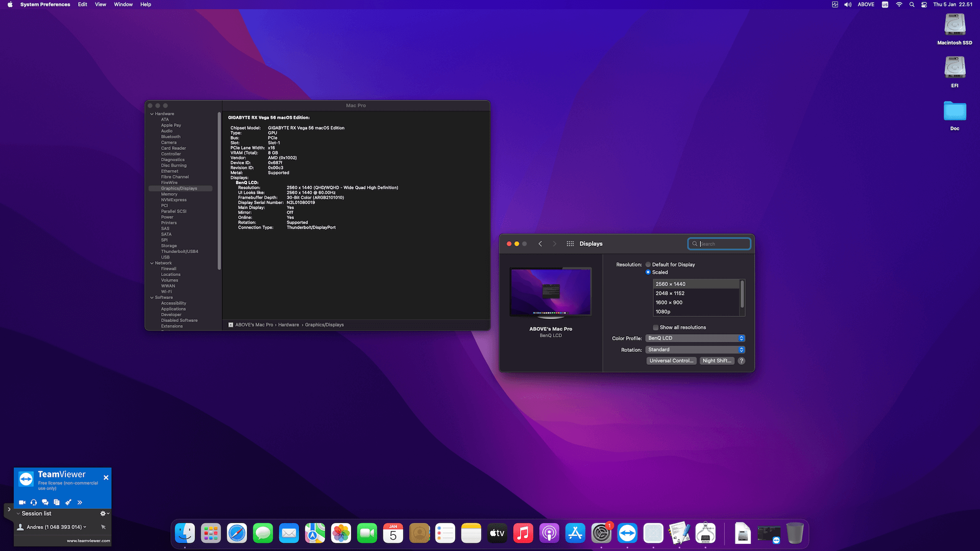Collapse TeamViewer panel with side arrow
The image size is (980, 551).
(9, 509)
